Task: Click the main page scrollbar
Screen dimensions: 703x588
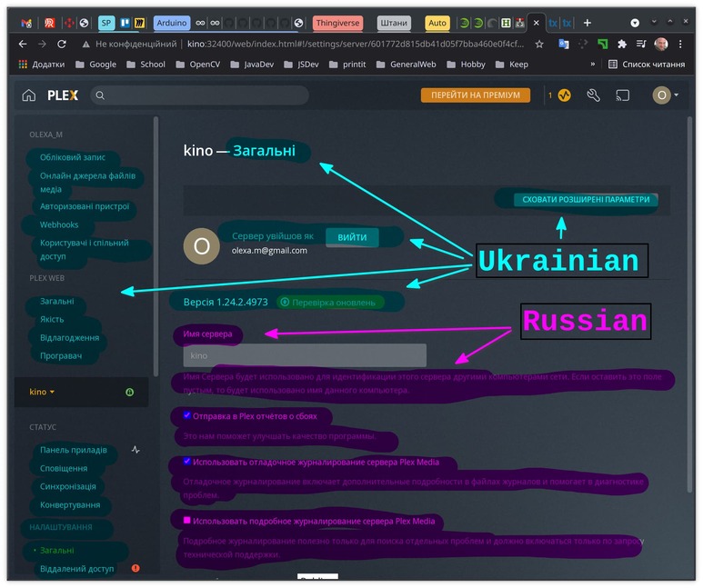Action: click(689, 304)
